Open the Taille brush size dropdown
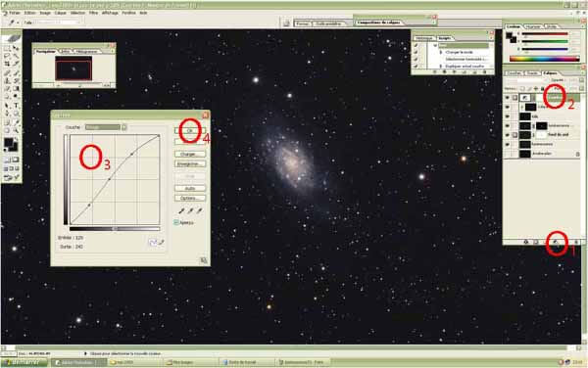The height and width of the screenshot is (368, 588). (78, 23)
